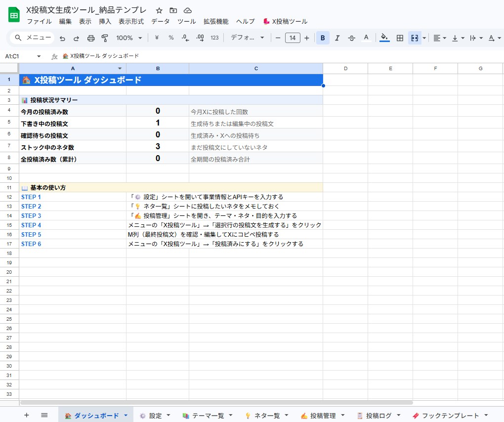
Task: Open the データ menu
Action: click(161, 22)
